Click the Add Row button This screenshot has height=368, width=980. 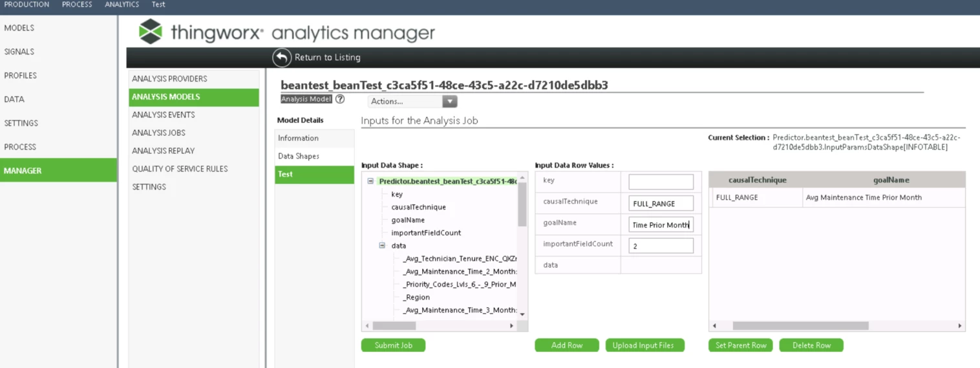(567, 345)
